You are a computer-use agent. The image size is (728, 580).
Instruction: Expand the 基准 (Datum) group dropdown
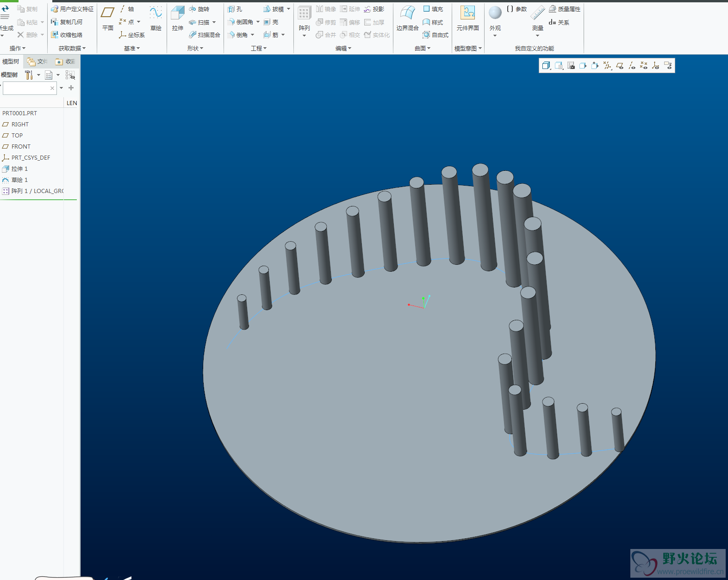[132, 48]
